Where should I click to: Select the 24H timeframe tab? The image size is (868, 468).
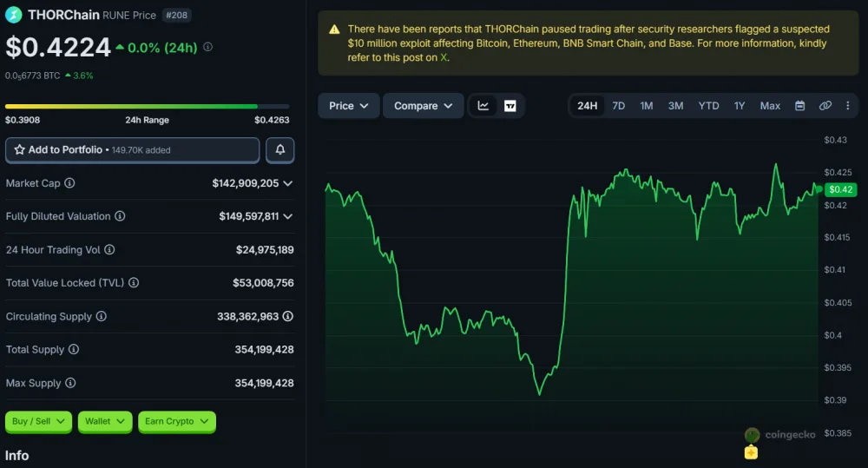point(588,106)
